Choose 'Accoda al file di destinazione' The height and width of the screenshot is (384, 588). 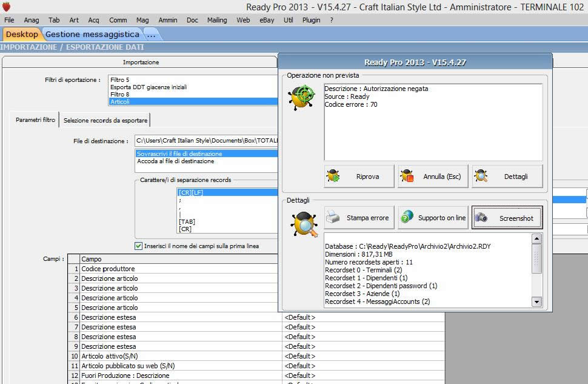pyautogui.click(x=207, y=161)
